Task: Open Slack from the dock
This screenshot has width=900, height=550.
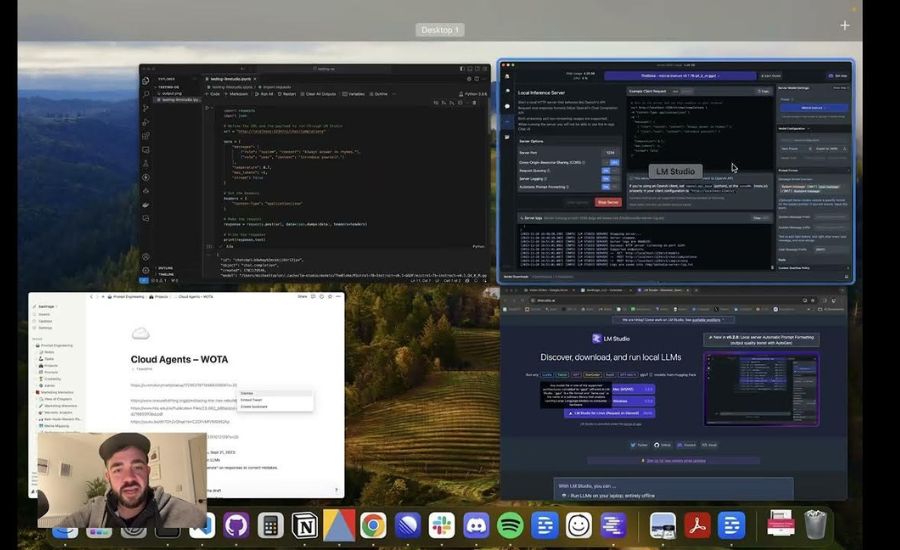Action: 441,525
